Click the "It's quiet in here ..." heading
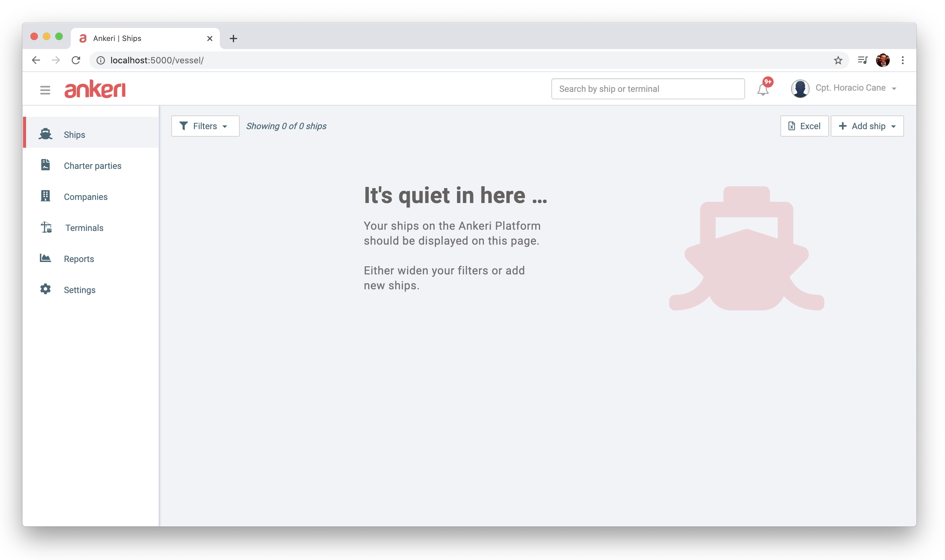The width and height of the screenshot is (945, 560). pyautogui.click(x=455, y=196)
